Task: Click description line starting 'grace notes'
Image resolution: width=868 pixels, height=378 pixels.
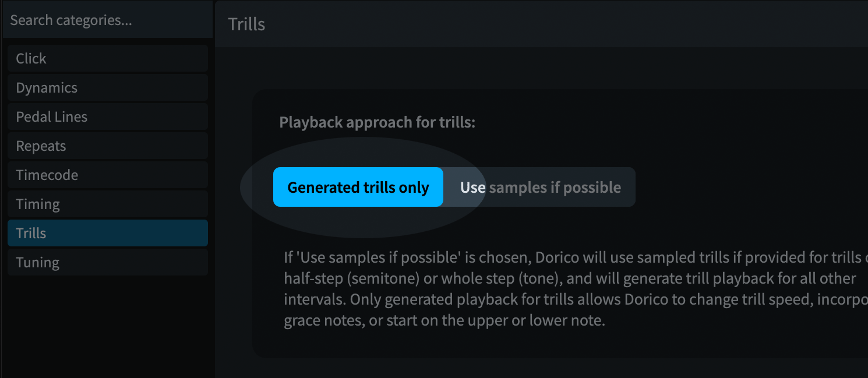Action: point(444,321)
